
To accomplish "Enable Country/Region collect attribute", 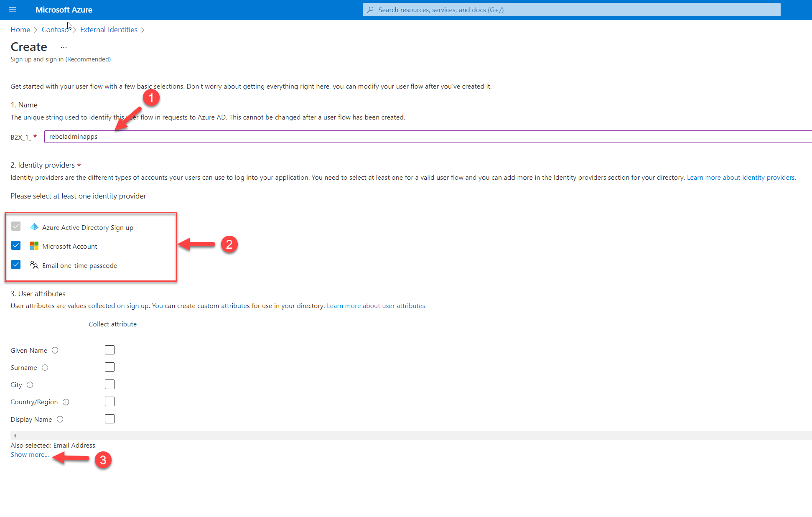I will (x=109, y=402).
